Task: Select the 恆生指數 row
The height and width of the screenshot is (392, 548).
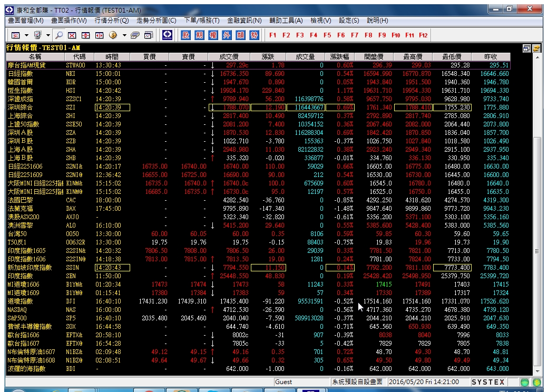Action: click(258, 91)
